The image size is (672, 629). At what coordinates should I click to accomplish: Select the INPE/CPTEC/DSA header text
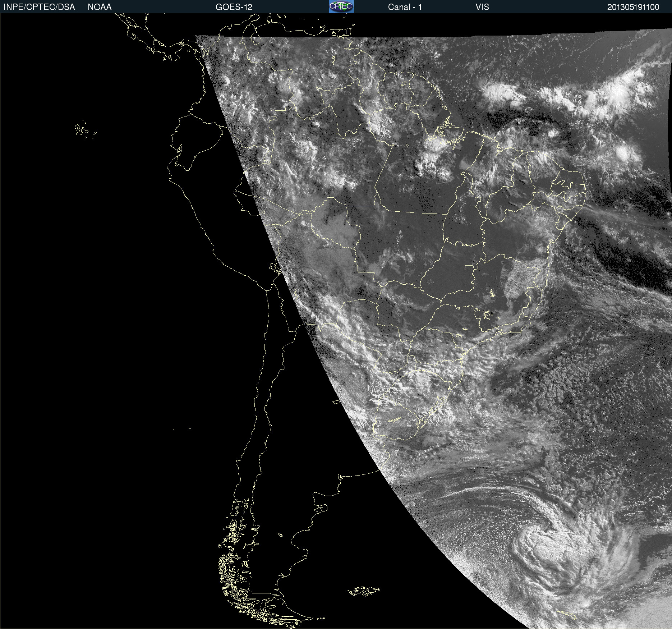pyautogui.click(x=39, y=7)
